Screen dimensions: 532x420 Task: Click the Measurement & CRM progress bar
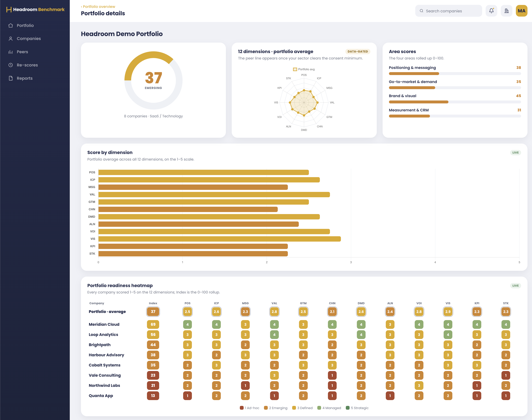[x=455, y=116]
